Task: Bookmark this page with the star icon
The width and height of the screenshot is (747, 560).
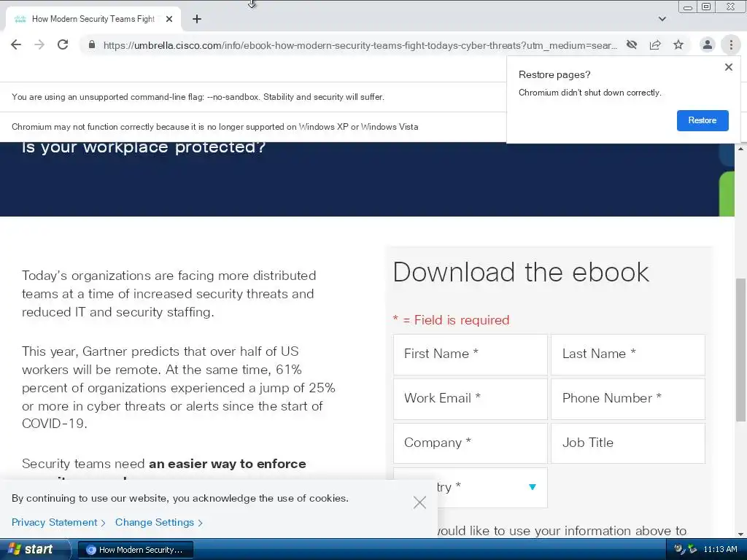Action: 678,44
